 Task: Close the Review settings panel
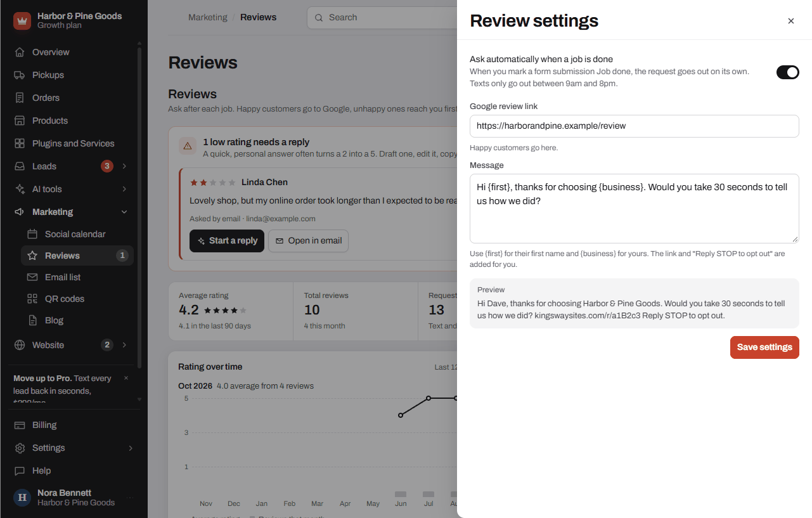[x=790, y=21]
